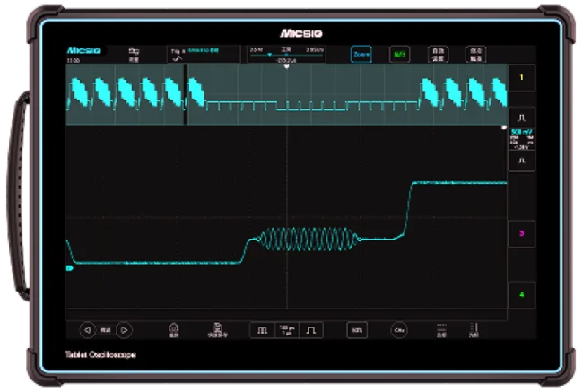Tap the timebase and memory depth display
Viewport: 583px width, 392px height.
tap(286, 55)
